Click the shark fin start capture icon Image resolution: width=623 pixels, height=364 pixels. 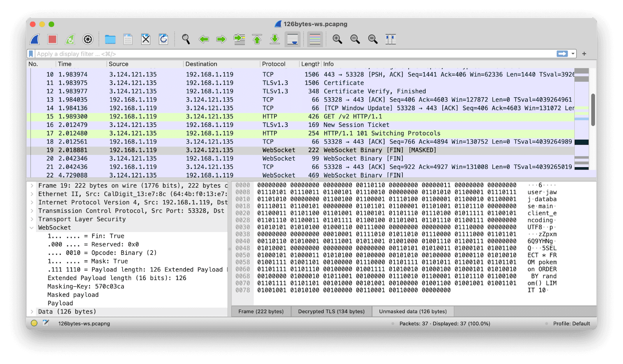click(35, 39)
